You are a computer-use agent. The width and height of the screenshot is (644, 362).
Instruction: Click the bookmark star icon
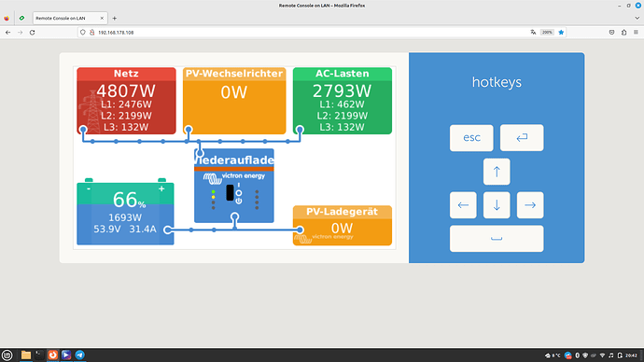(561, 32)
